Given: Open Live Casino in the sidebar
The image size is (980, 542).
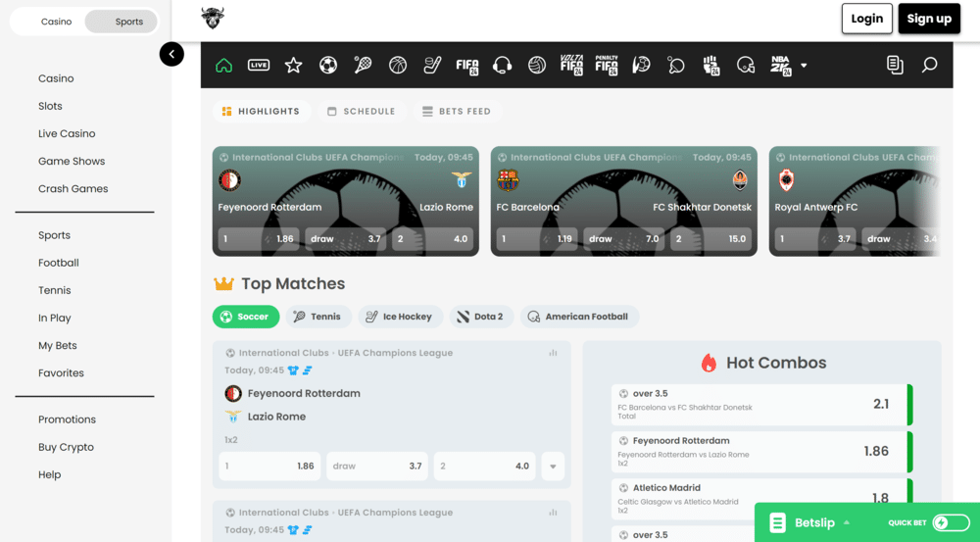Looking at the screenshot, I should coord(67,133).
